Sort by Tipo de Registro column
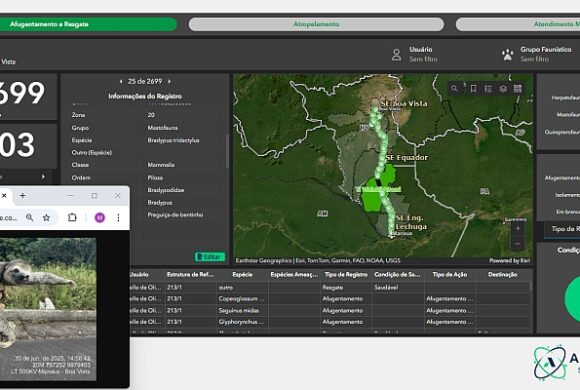Image resolution: width=580 pixels, height=390 pixels. click(346, 275)
